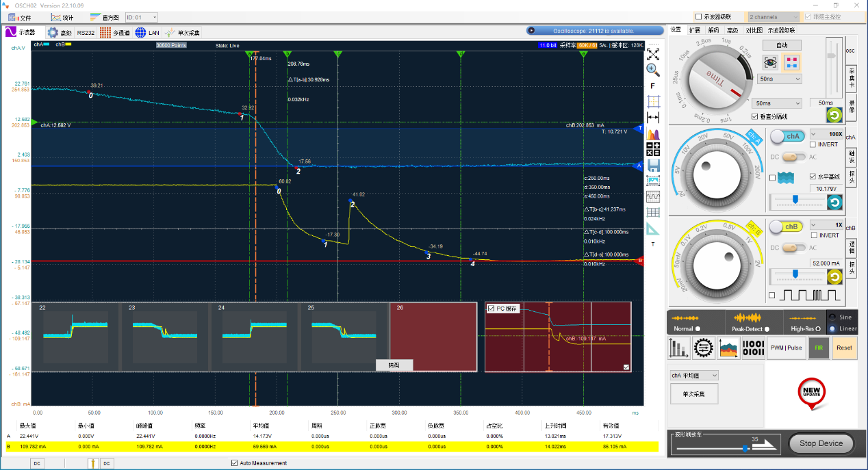868x470 pixels.
Task: Click the calculator math icon
Action: (x=653, y=150)
